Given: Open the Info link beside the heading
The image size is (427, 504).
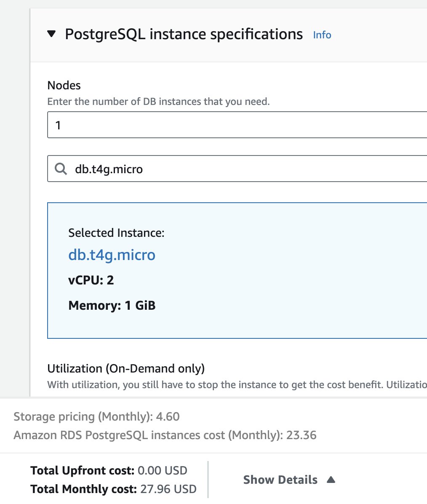Looking at the screenshot, I should pyautogui.click(x=322, y=35).
